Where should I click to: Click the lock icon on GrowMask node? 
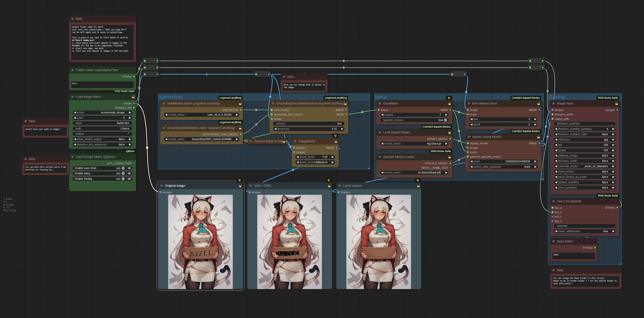tap(450, 103)
